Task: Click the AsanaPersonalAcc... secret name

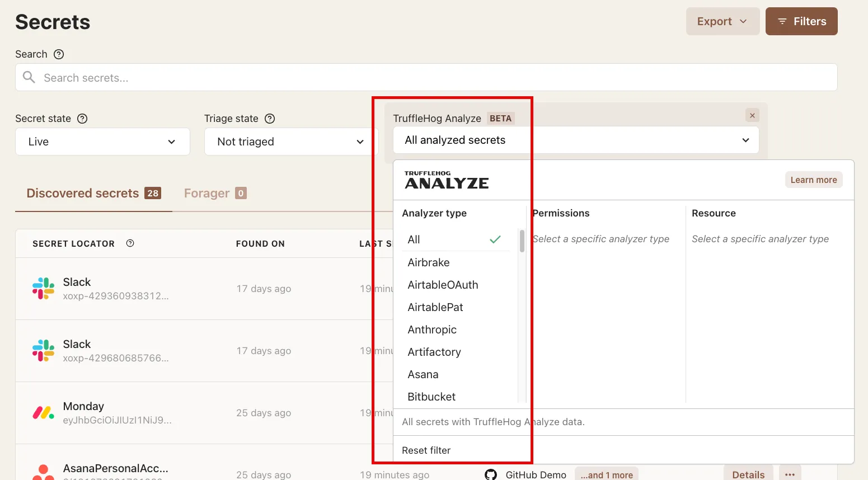Action: [x=115, y=468]
